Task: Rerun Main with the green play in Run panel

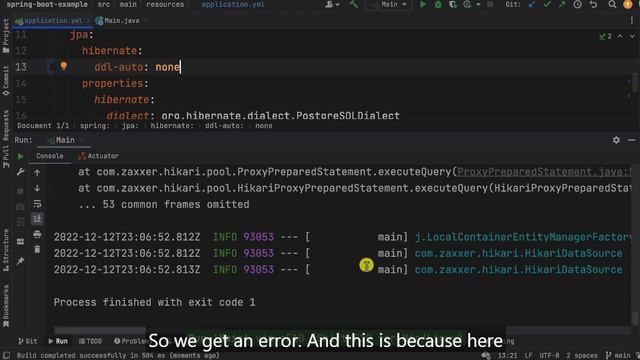Action: click(20, 156)
